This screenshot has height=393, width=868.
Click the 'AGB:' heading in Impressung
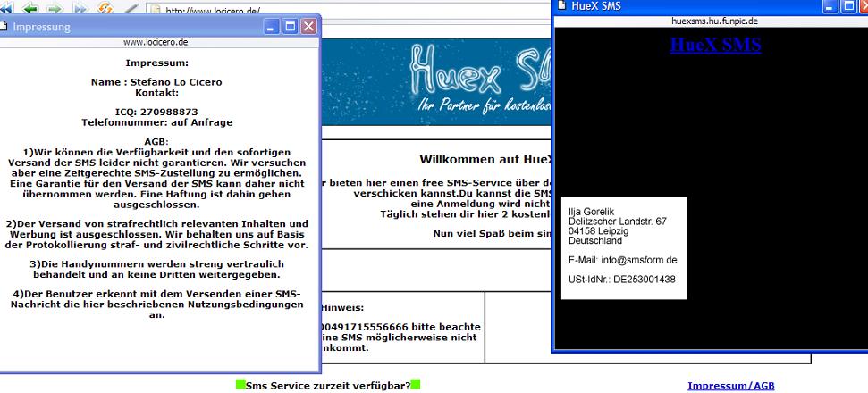point(156,142)
